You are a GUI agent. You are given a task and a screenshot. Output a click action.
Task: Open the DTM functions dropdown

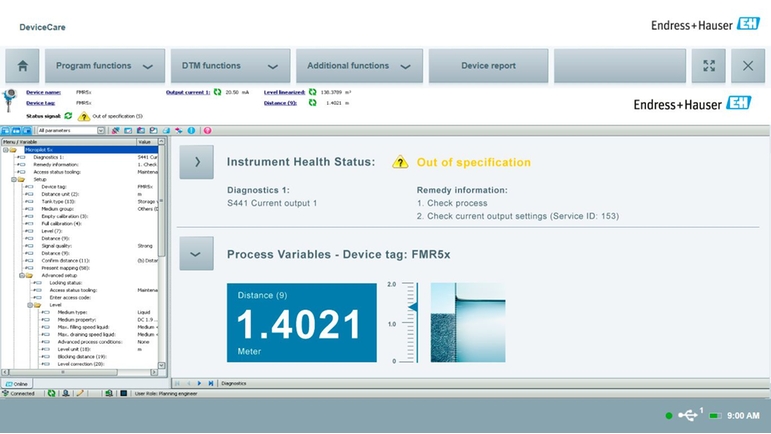point(230,65)
